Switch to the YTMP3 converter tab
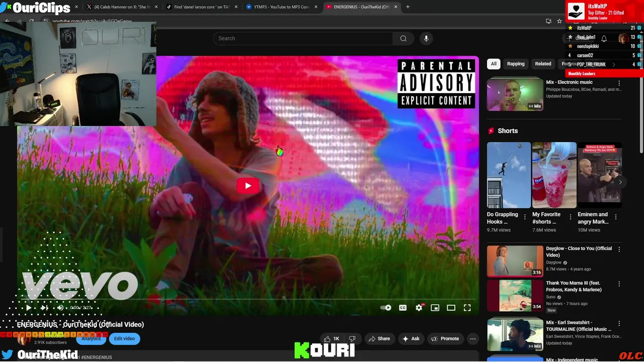 pos(282,7)
